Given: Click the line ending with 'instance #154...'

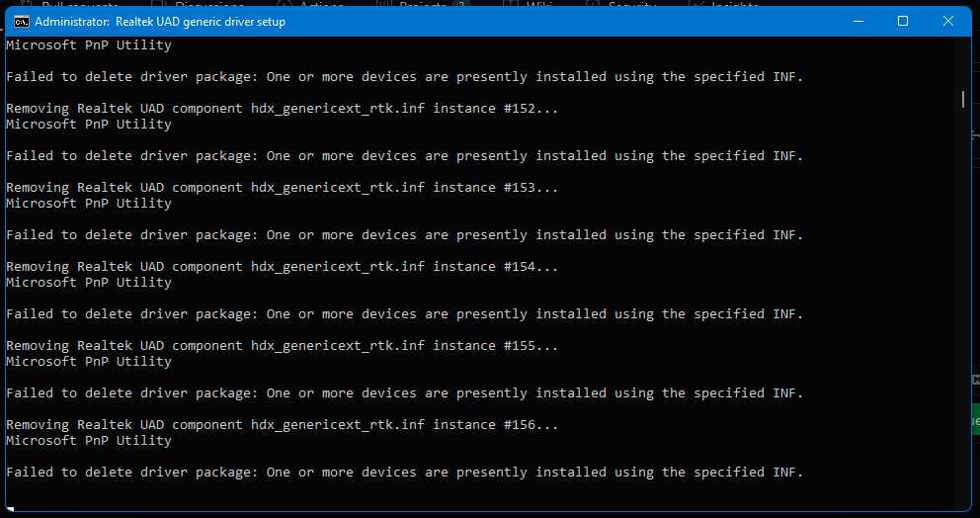Looking at the screenshot, I should pyautogui.click(x=282, y=267).
